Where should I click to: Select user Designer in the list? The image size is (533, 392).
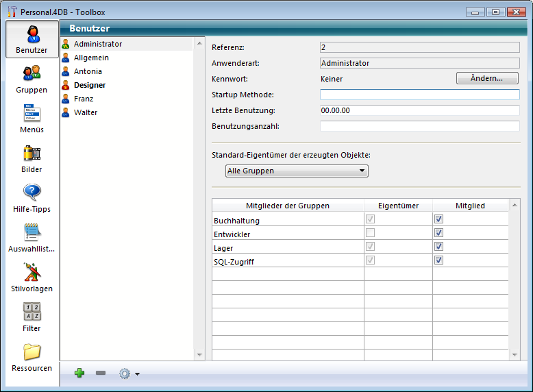(x=90, y=85)
